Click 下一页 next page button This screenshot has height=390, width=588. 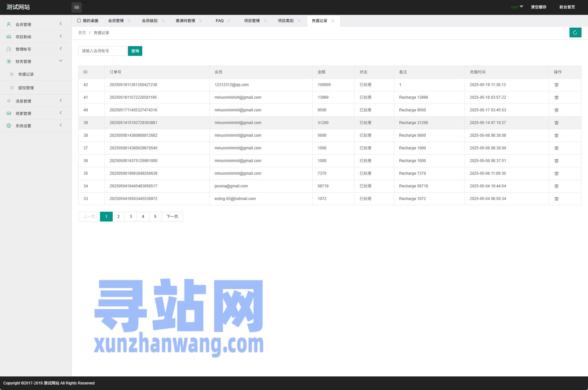[172, 217]
